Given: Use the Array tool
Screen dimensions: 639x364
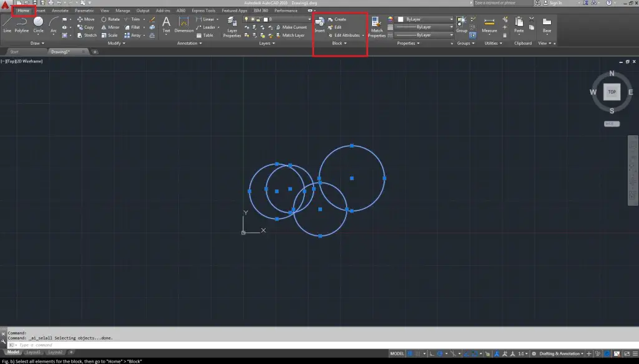Looking at the screenshot, I should pos(132,36).
